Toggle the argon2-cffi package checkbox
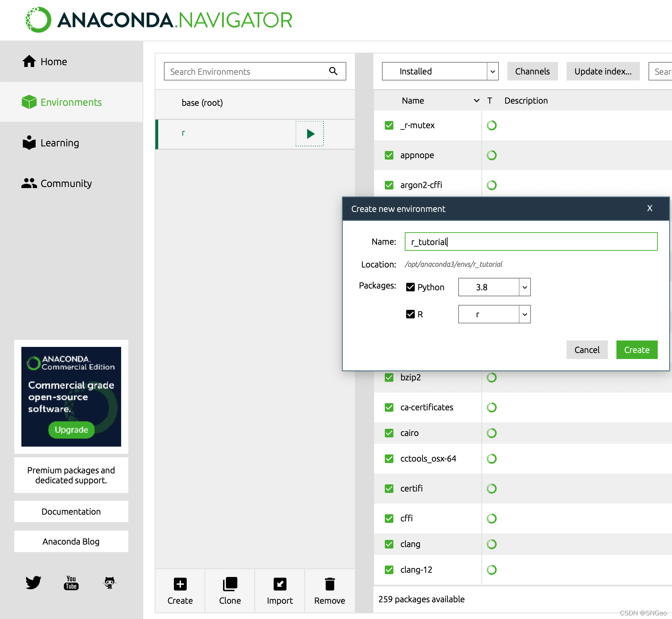672x619 pixels. (x=389, y=185)
